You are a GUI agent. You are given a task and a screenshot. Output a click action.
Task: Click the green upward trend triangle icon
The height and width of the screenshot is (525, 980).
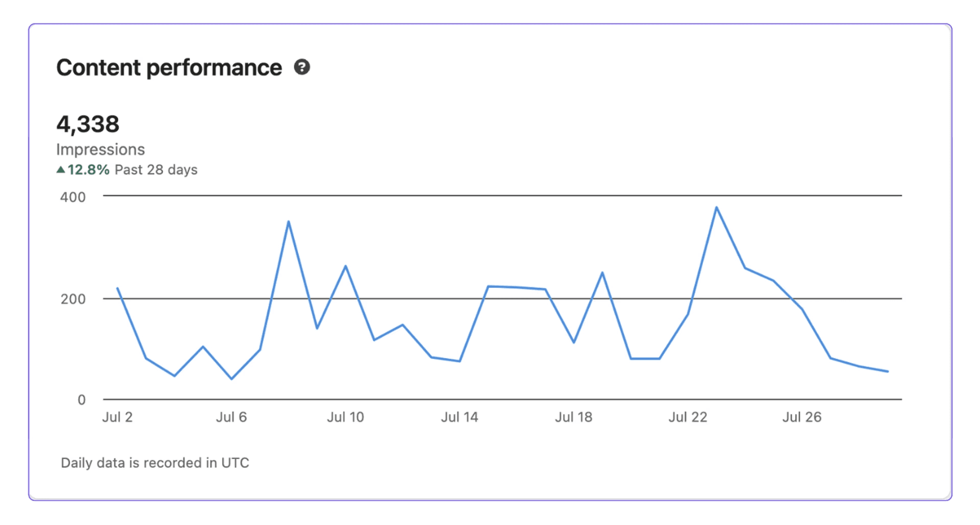(61, 168)
